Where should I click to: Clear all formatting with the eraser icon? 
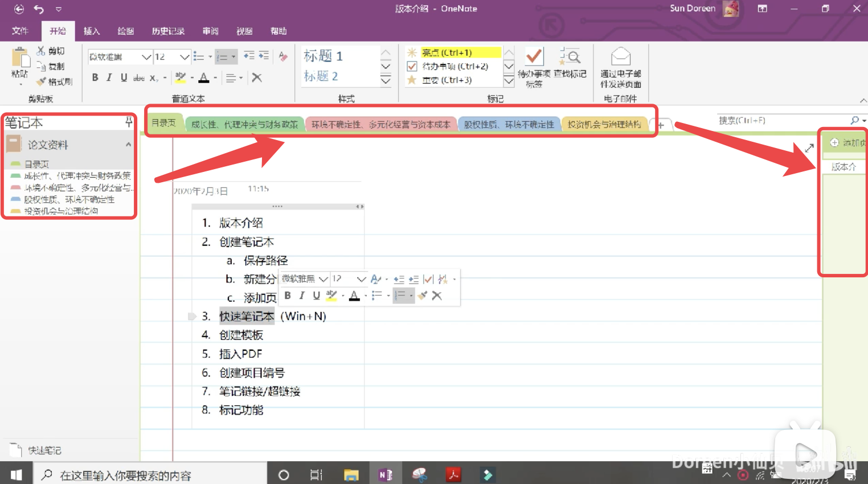click(x=283, y=56)
